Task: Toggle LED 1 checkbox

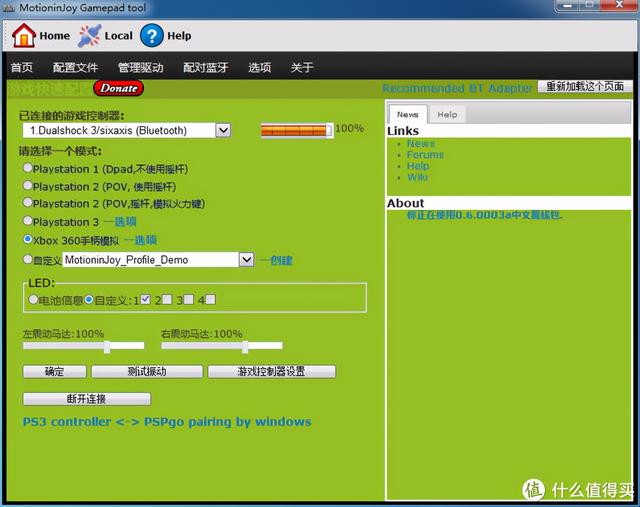Action: [x=145, y=300]
